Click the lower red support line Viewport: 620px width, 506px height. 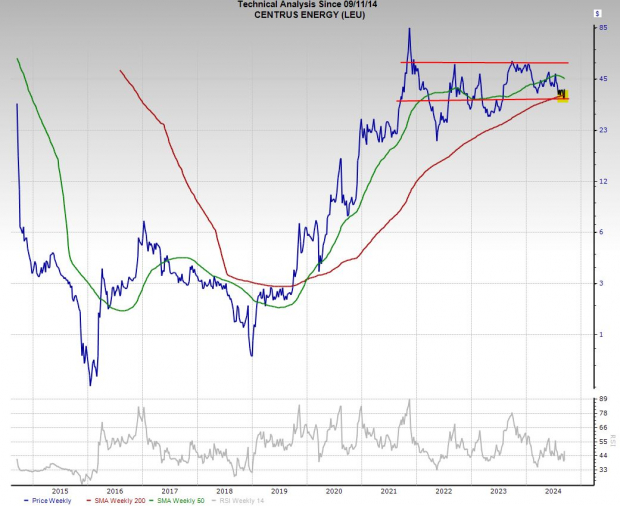[x=470, y=99]
